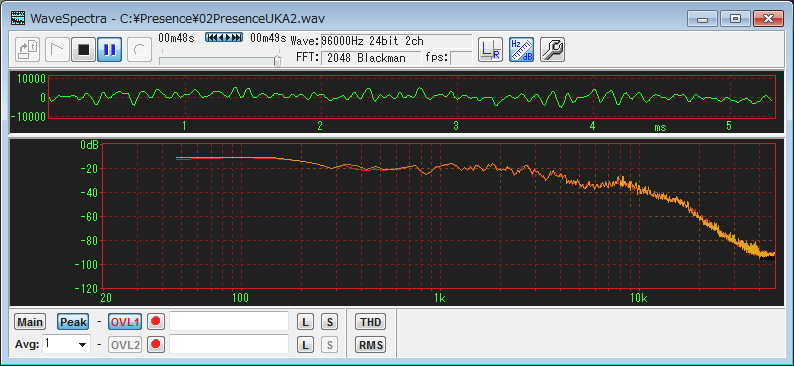Click the 00m48s start time label
794x366 pixels.
click(x=176, y=38)
